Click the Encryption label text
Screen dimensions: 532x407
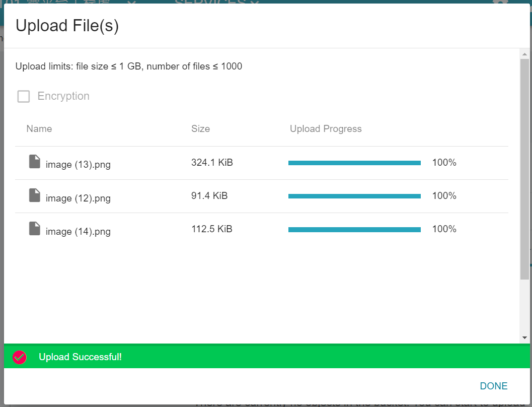63,96
